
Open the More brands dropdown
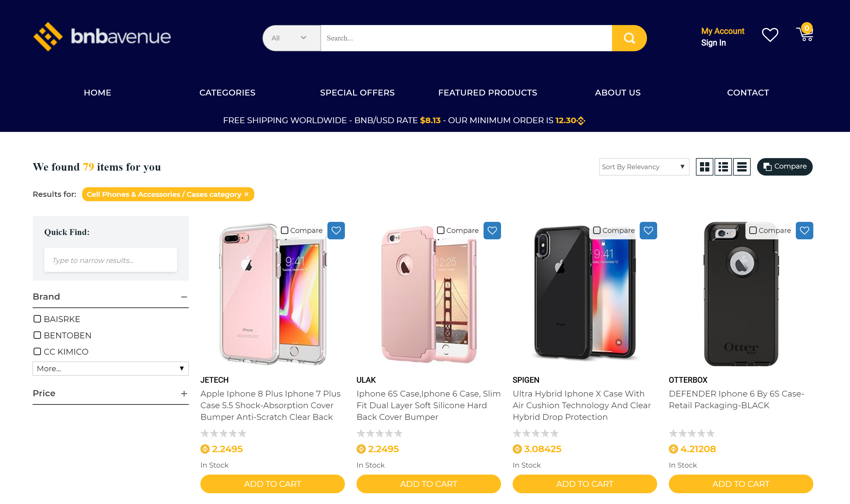tap(110, 369)
